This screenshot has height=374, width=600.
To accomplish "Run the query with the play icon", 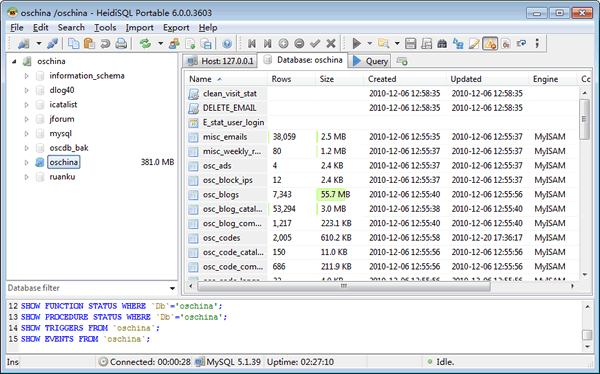I will point(357,44).
